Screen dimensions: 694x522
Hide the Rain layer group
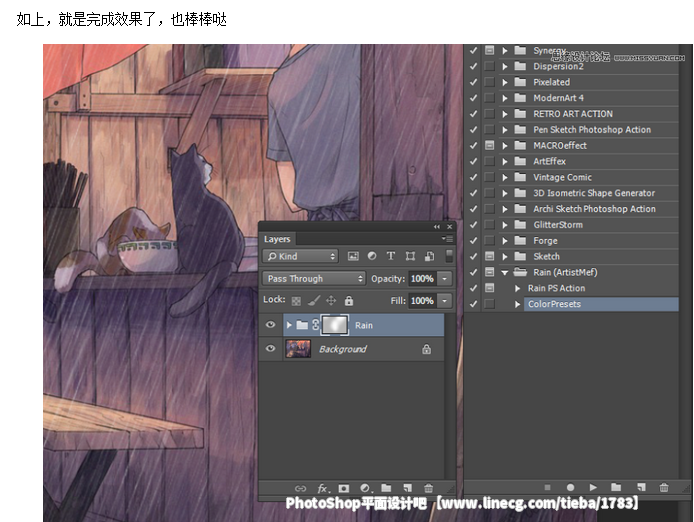tap(270, 325)
